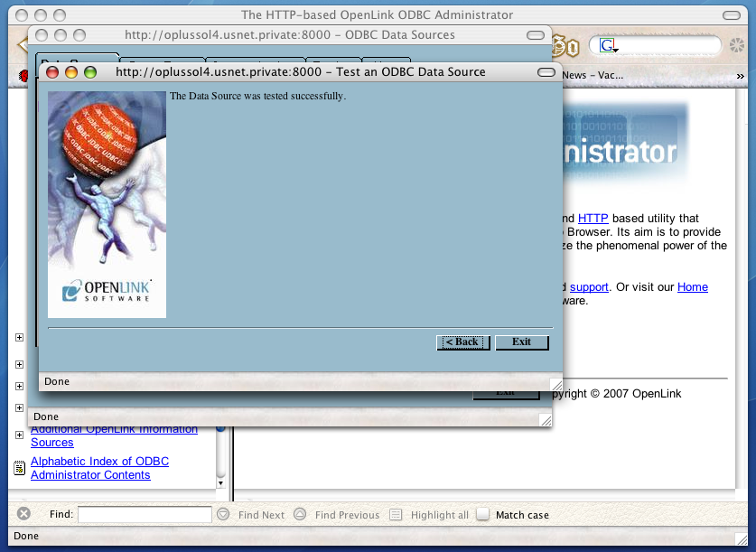The height and width of the screenshot is (552, 756).
Task: Click the sidebar scrollbar down arrow
Action: coord(221,482)
